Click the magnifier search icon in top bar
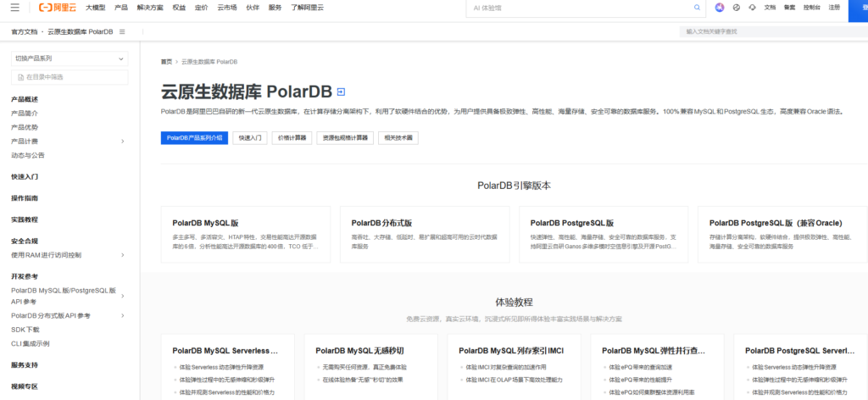 click(x=697, y=8)
